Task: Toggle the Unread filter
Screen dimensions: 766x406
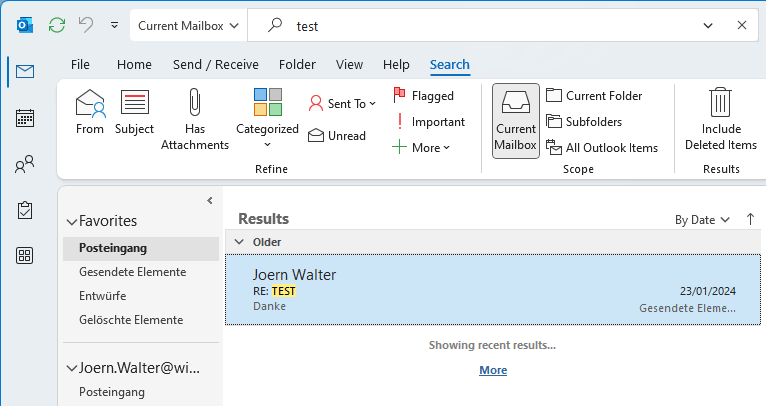Action: 337,136
